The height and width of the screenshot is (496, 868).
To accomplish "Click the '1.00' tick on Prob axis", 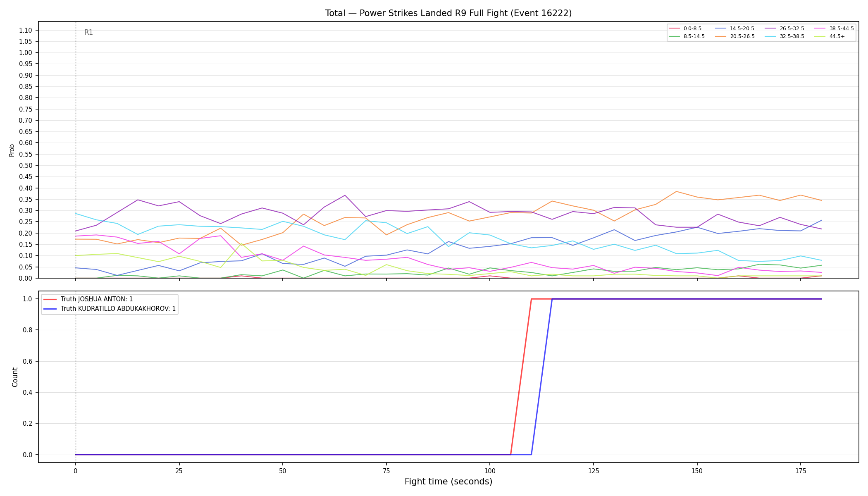I will [26, 52].
